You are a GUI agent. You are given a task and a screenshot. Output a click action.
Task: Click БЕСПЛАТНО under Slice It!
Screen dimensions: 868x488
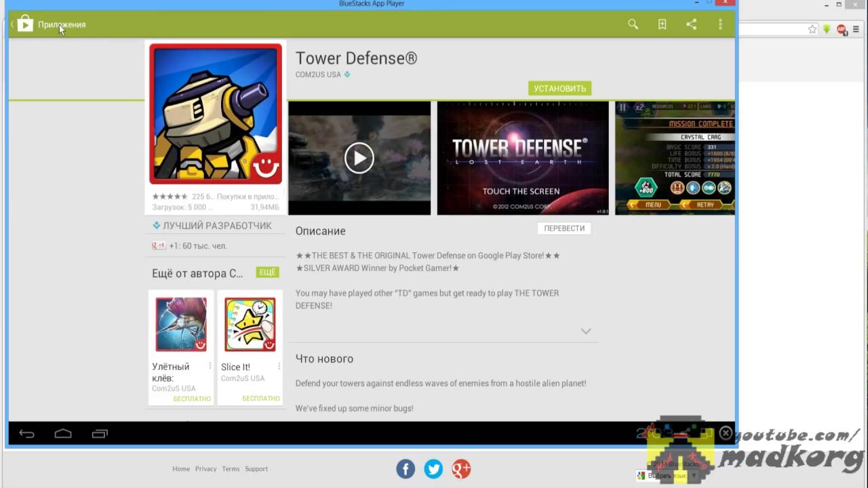260,399
